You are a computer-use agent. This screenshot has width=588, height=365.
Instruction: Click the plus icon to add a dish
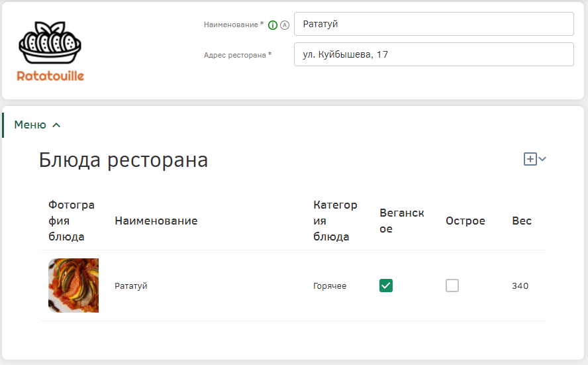[x=530, y=159]
